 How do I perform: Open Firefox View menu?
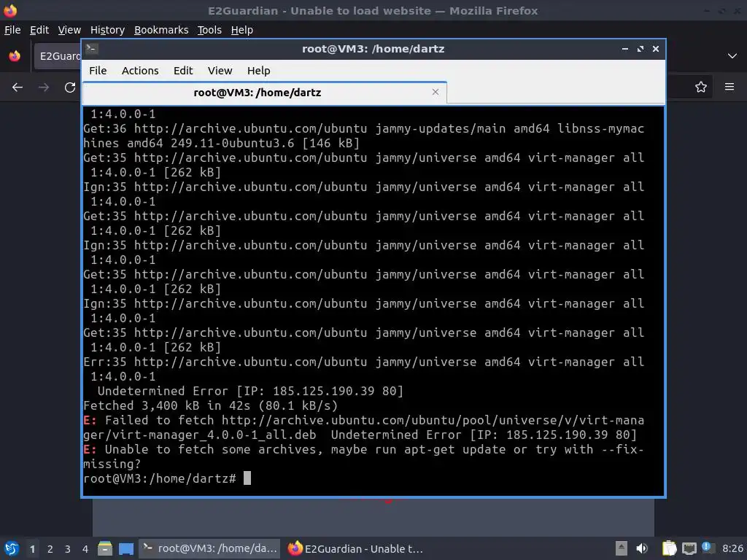click(69, 30)
